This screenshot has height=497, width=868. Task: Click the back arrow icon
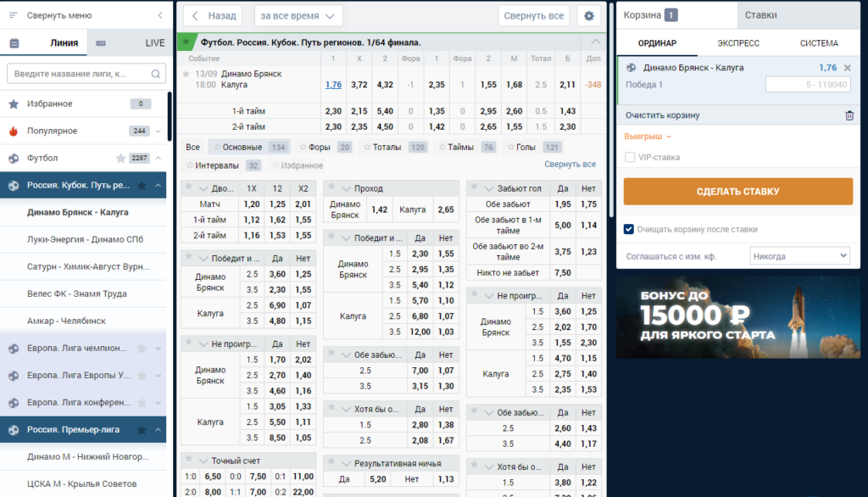point(195,15)
